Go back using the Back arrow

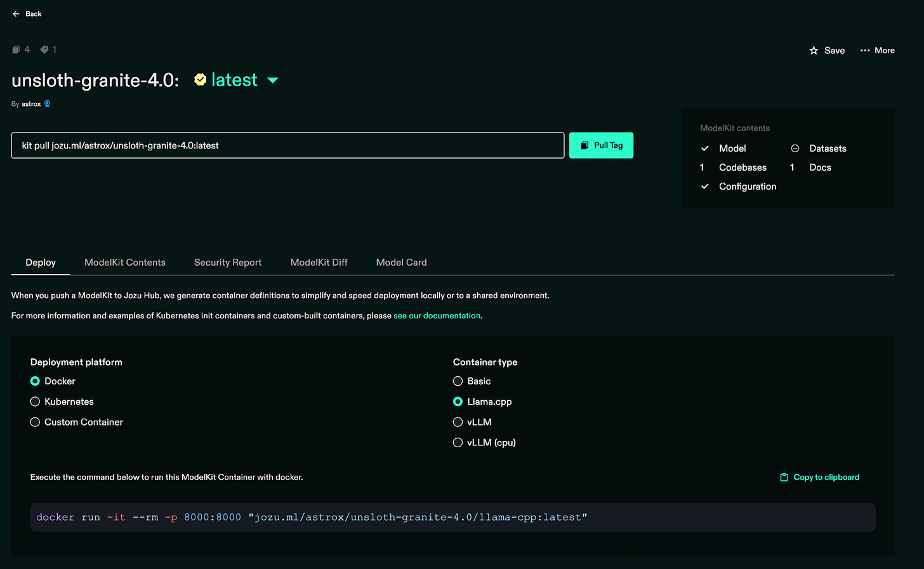16,14
